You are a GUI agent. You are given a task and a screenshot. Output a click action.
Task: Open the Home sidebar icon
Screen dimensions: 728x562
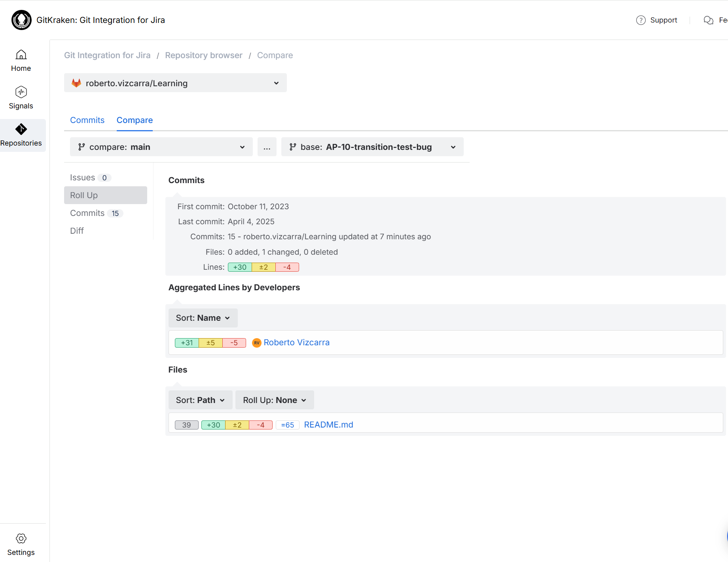tap(21, 55)
